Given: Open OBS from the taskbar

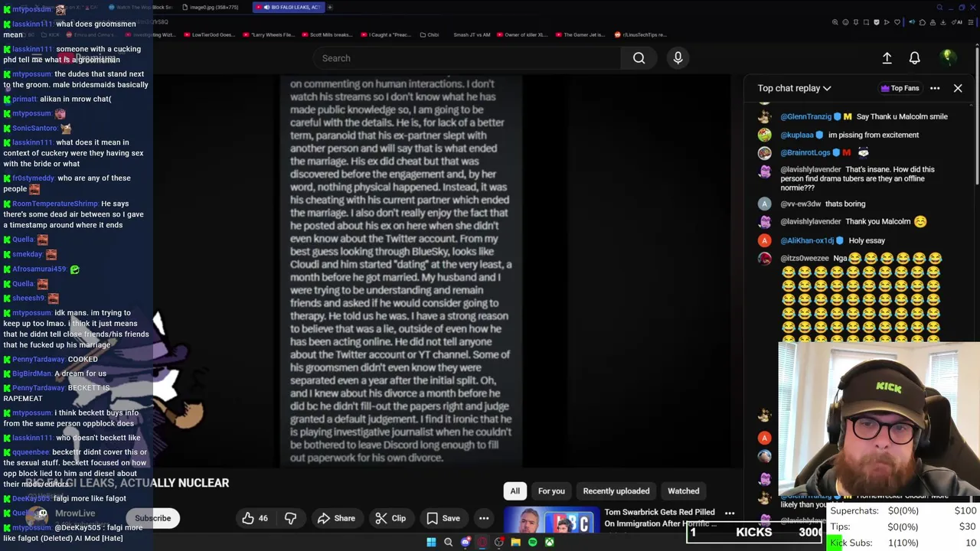Looking at the screenshot, I should click(499, 543).
